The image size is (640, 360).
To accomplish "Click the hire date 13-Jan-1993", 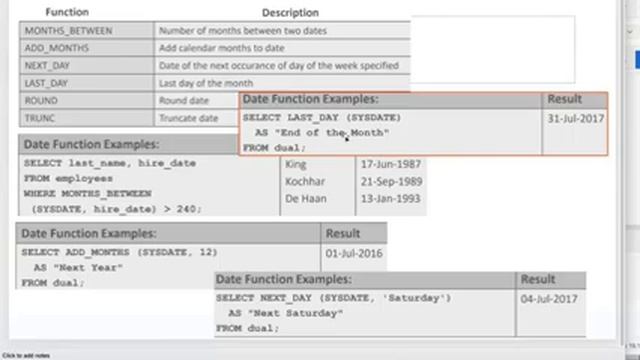I will point(390,199).
